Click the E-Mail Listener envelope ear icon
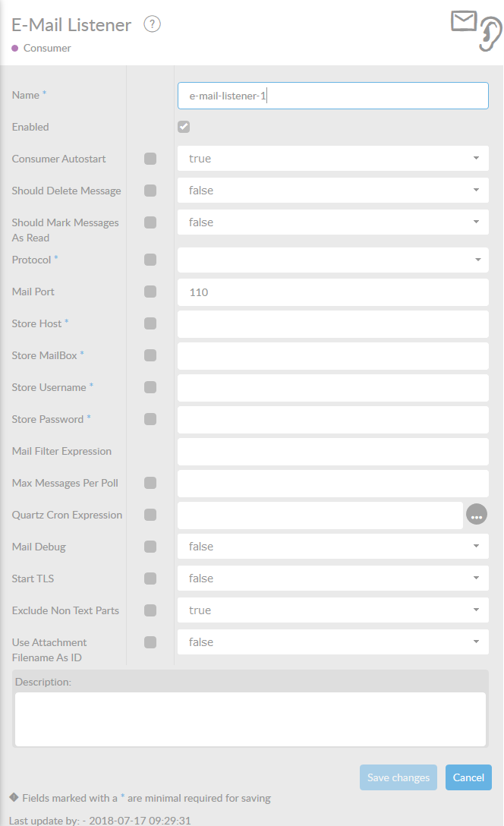 476,30
